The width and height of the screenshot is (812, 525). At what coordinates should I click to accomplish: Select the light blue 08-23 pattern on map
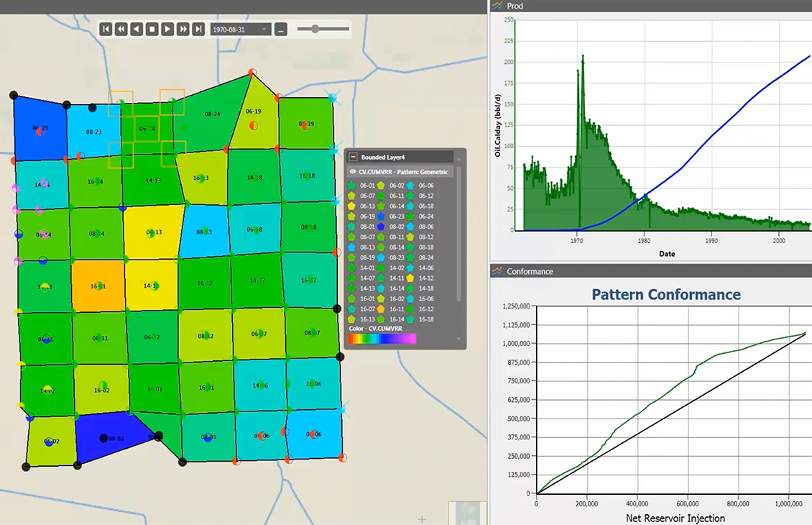point(93,132)
